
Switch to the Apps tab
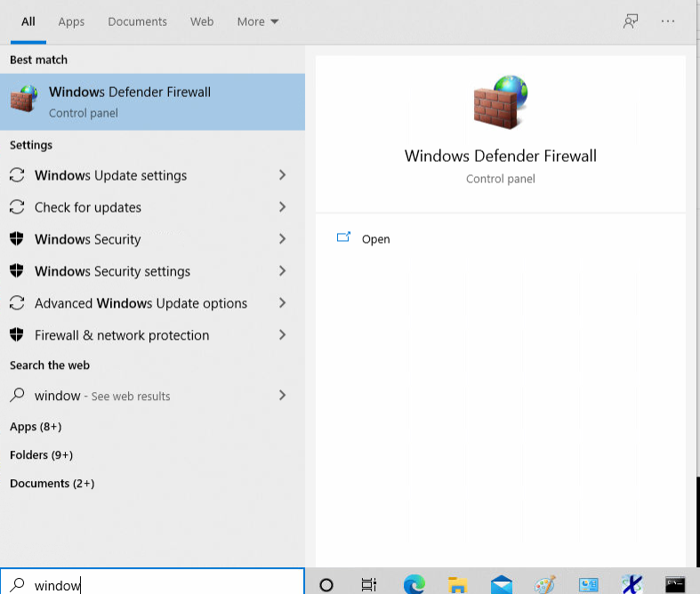71,21
